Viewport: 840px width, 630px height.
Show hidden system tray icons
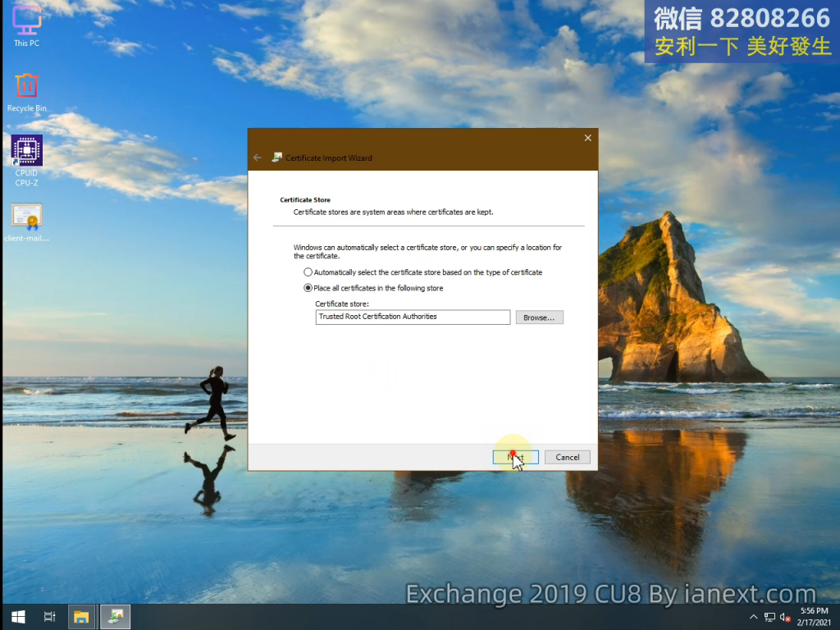click(x=754, y=617)
